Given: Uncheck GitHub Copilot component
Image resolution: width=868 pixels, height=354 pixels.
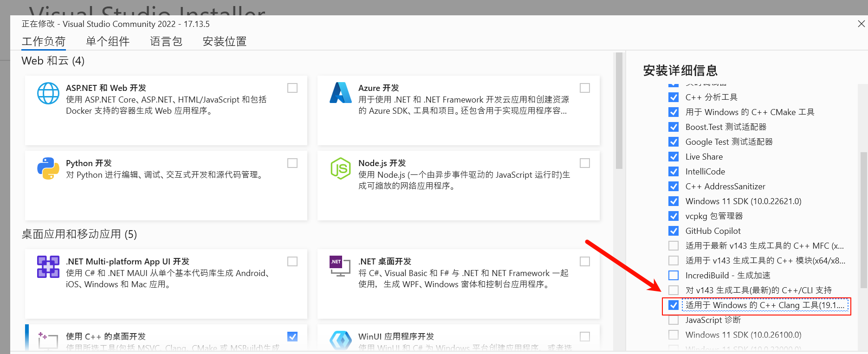Looking at the screenshot, I should 674,231.
